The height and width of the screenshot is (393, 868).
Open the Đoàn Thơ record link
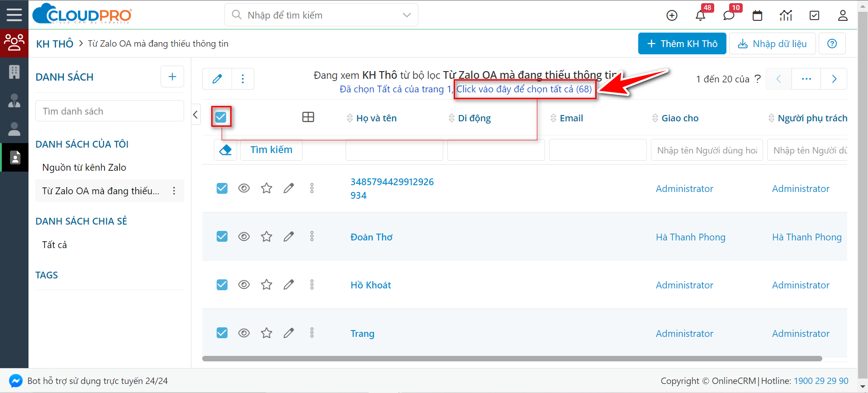(x=371, y=237)
